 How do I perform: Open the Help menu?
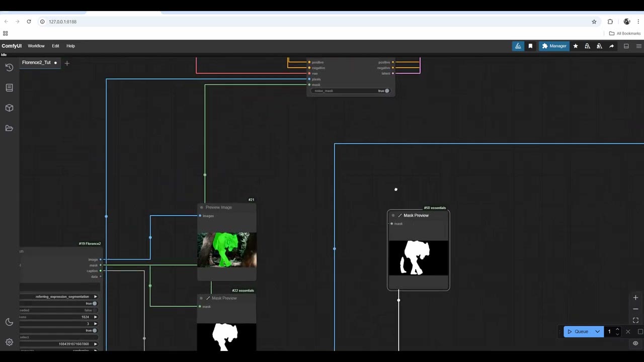[70, 46]
